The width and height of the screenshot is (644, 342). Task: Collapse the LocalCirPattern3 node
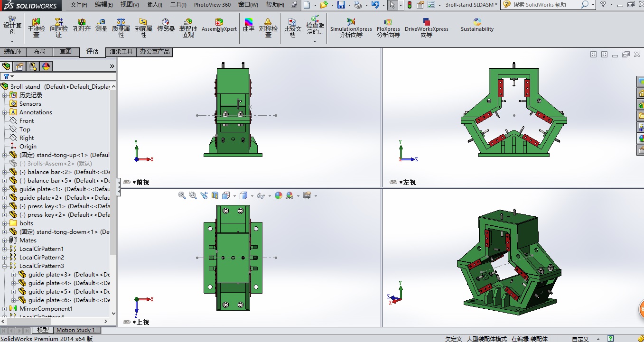click(5, 266)
